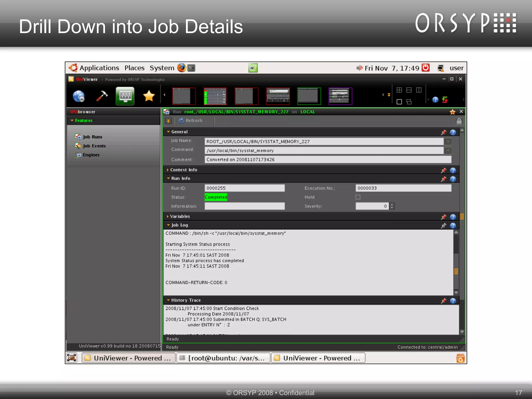Pin the Context Info section
532x399 pixels.
coord(443,170)
